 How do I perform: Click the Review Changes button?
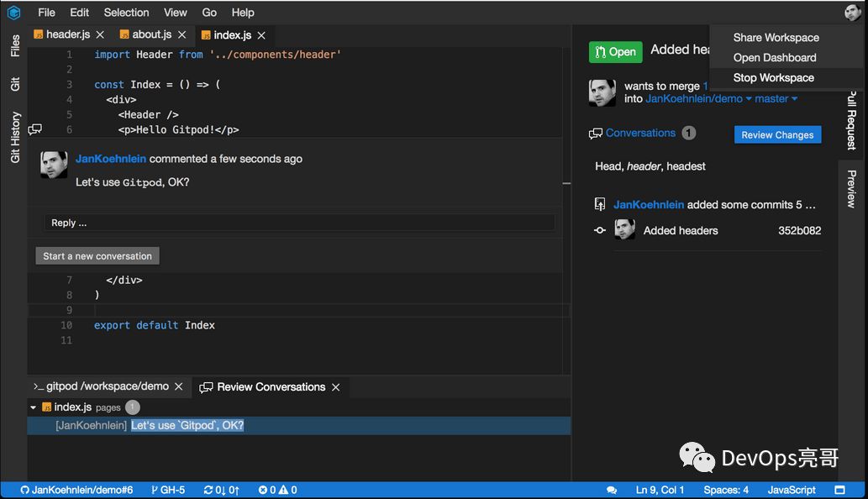pos(777,135)
